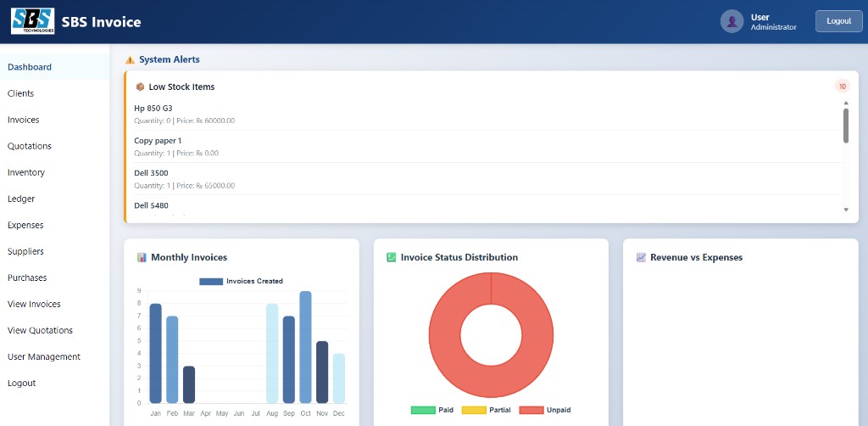This screenshot has height=426, width=868.
Task: Click the September bar in Monthly Invoices
Action: 289,360
